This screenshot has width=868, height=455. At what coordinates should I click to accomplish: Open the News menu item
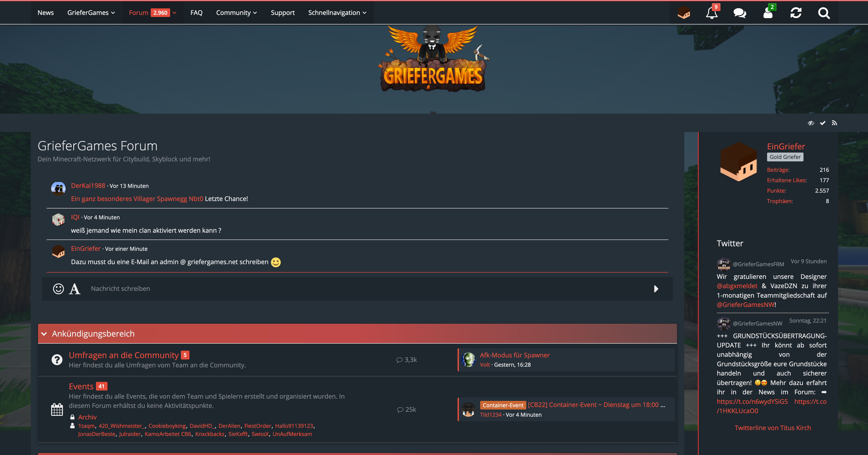pyautogui.click(x=45, y=13)
